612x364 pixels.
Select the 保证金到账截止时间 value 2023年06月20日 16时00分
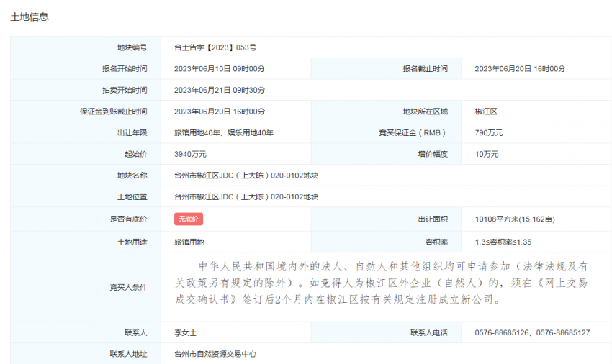[220, 112]
